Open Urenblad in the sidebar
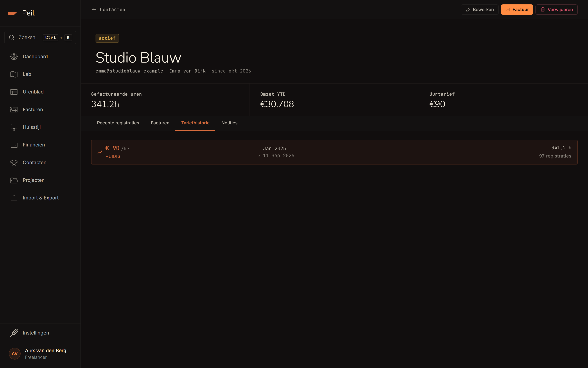Viewport: 588px width, 368px height. tap(40, 92)
